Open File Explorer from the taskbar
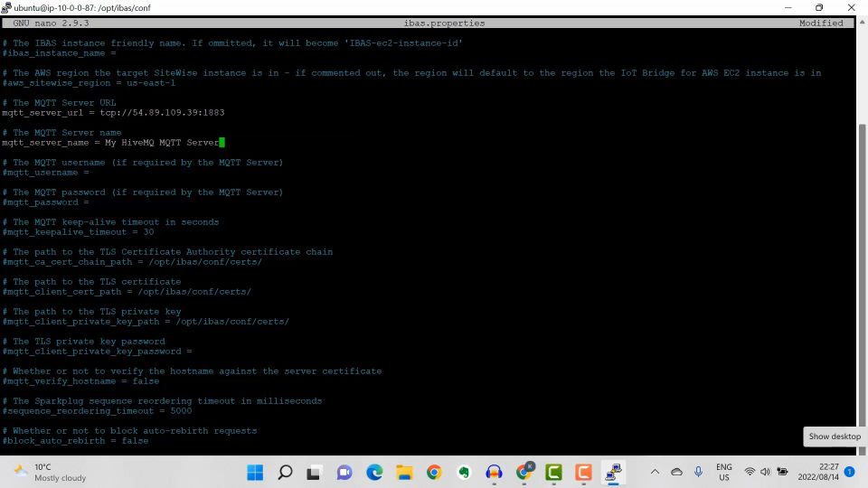The width and height of the screenshot is (868, 488). 404,473
